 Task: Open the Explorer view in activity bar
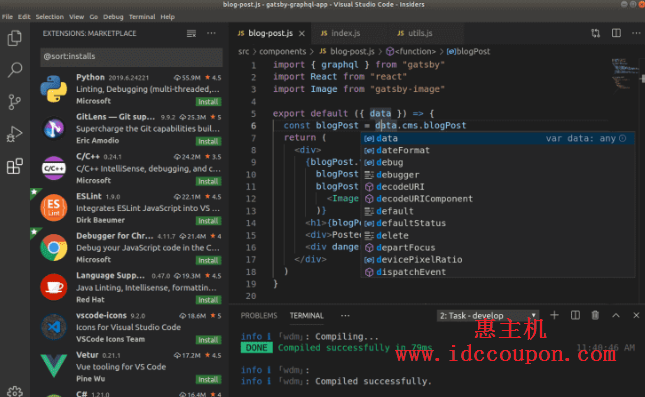point(15,38)
